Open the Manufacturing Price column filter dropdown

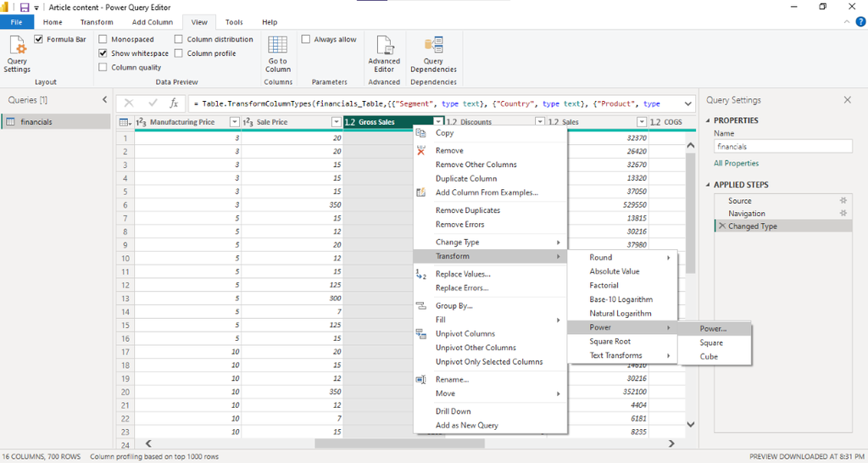pyautogui.click(x=235, y=122)
